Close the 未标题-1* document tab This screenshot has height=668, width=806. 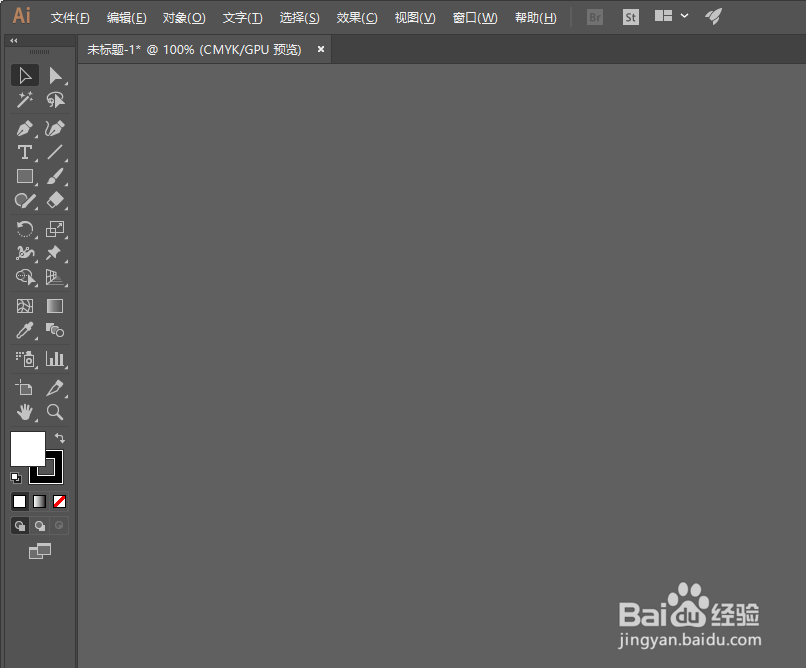321,49
